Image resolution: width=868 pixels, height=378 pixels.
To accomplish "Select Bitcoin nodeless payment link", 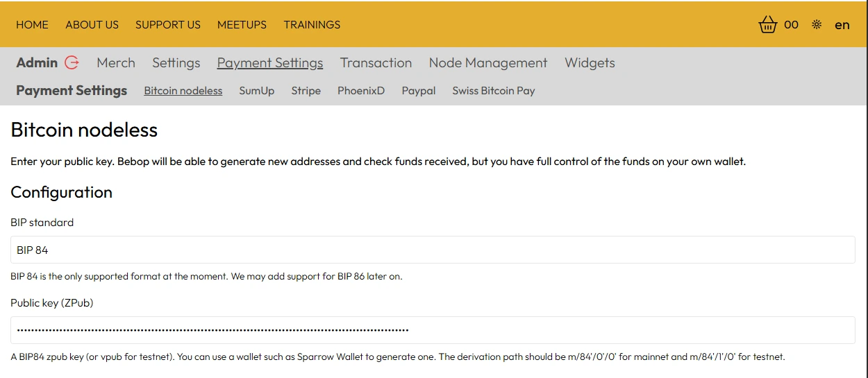I will (x=183, y=91).
